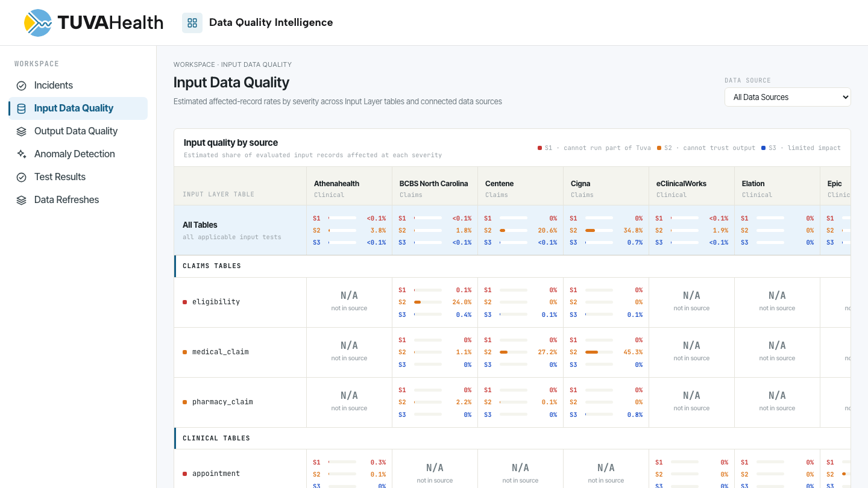Click the Elation pharmacy_claim N/A cell
This screenshot has height=488, width=868.
[x=777, y=402]
